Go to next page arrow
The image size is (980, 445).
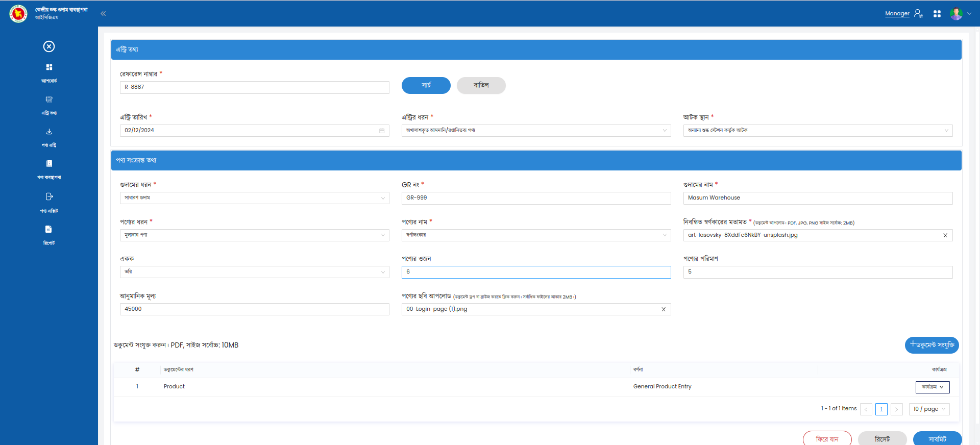click(897, 409)
